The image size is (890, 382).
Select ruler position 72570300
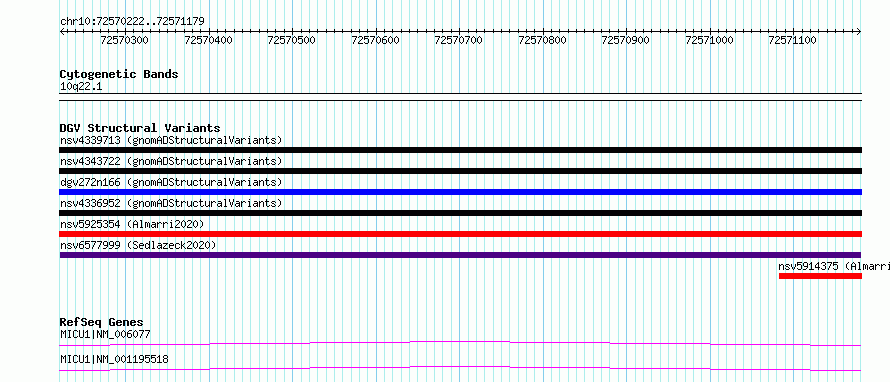pyautogui.click(x=124, y=40)
